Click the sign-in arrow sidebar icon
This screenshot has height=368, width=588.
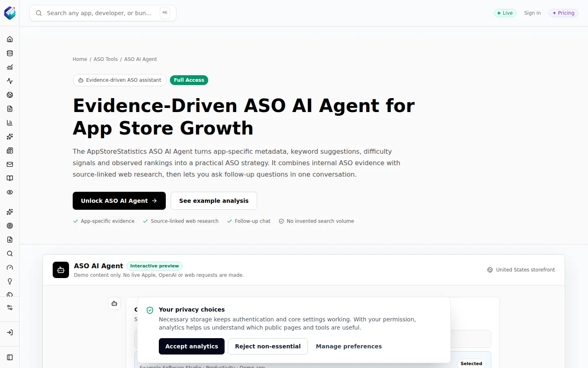click(x=10, y=332)
